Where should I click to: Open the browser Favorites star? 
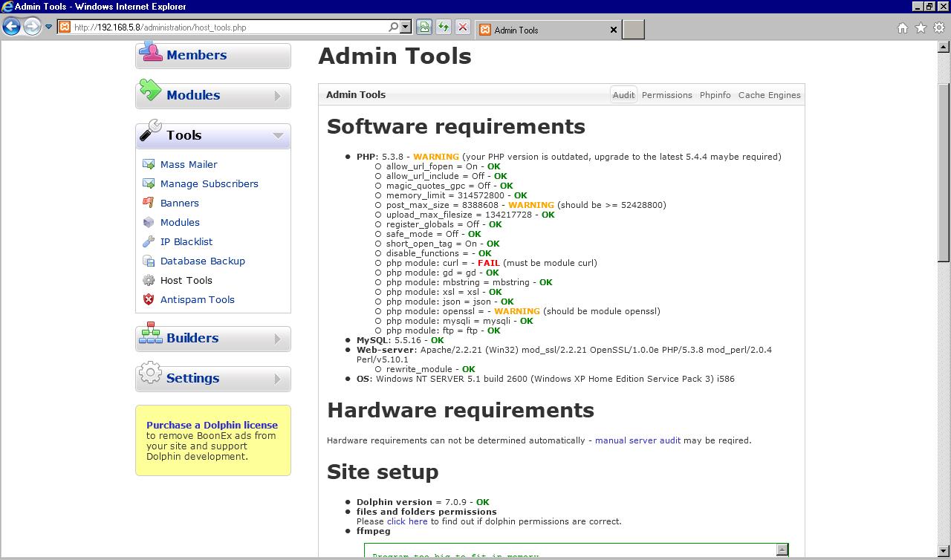(921, 28)
